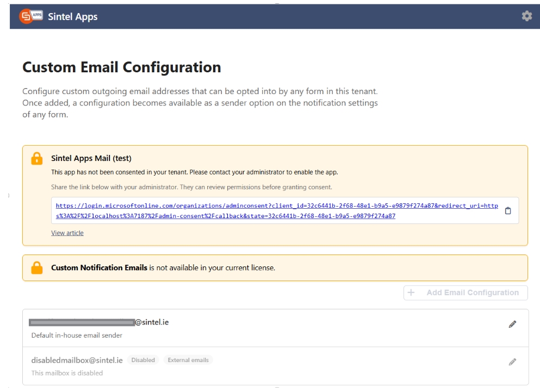The width and height of the screenshot is (540, 392).
Task: Click the 'Configure custom outgoing email addresses' paragraph
Action: point(200,103)
